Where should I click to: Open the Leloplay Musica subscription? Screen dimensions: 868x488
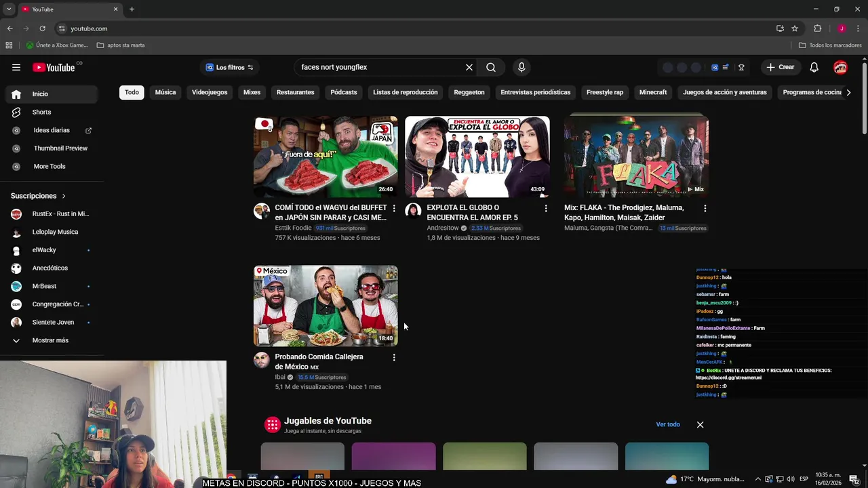tap(52, 232)
